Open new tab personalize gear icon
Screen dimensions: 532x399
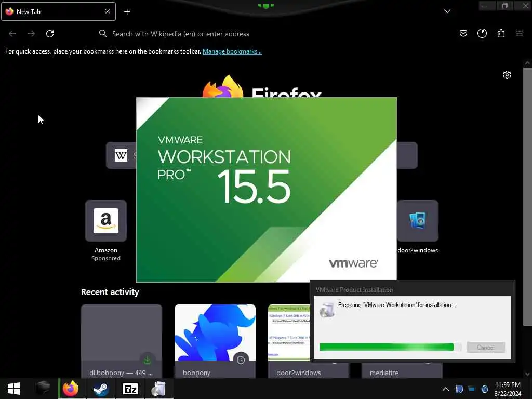point(507,75)
